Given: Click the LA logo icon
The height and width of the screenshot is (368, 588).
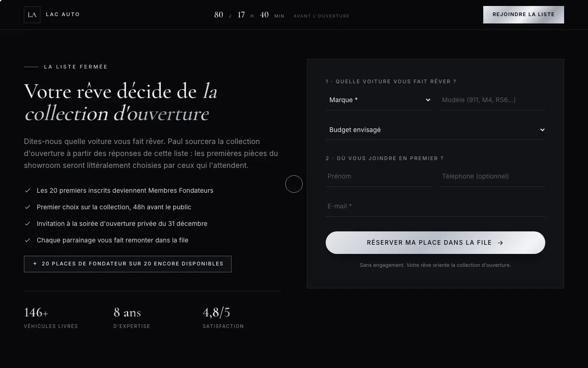Looking at the screenshot, I should (32, 15).
